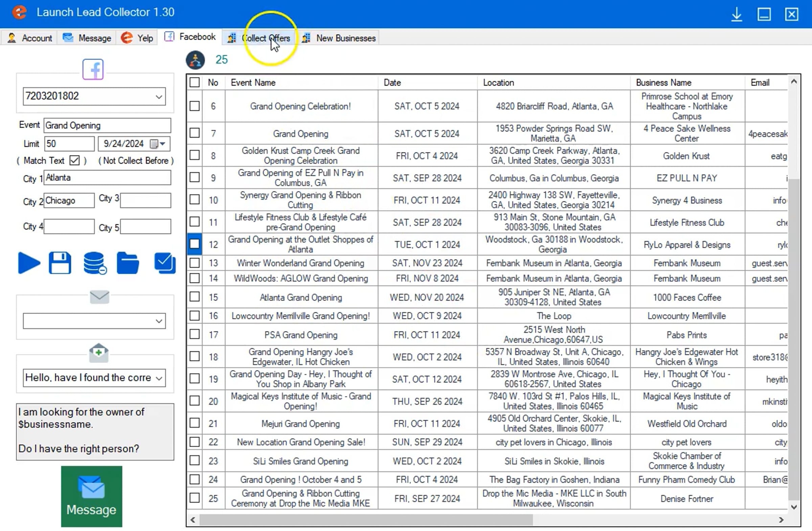The image size is (812, 531).
Task: Open the Yelp tab
Action: [137, 38]
